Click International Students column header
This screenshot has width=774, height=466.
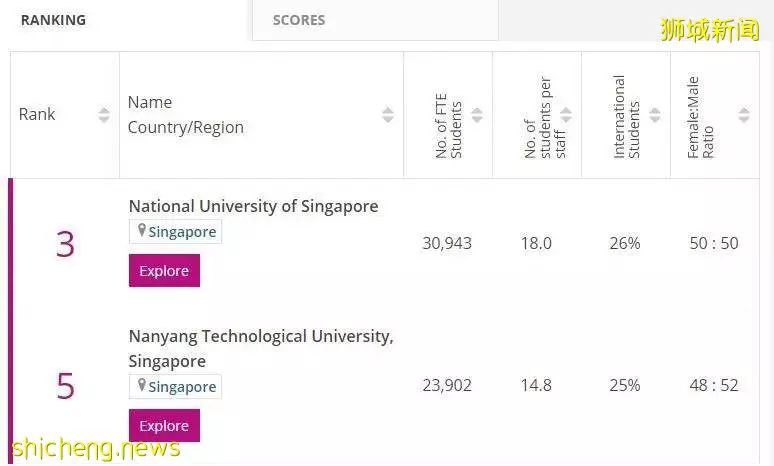[x=626, y=116]
